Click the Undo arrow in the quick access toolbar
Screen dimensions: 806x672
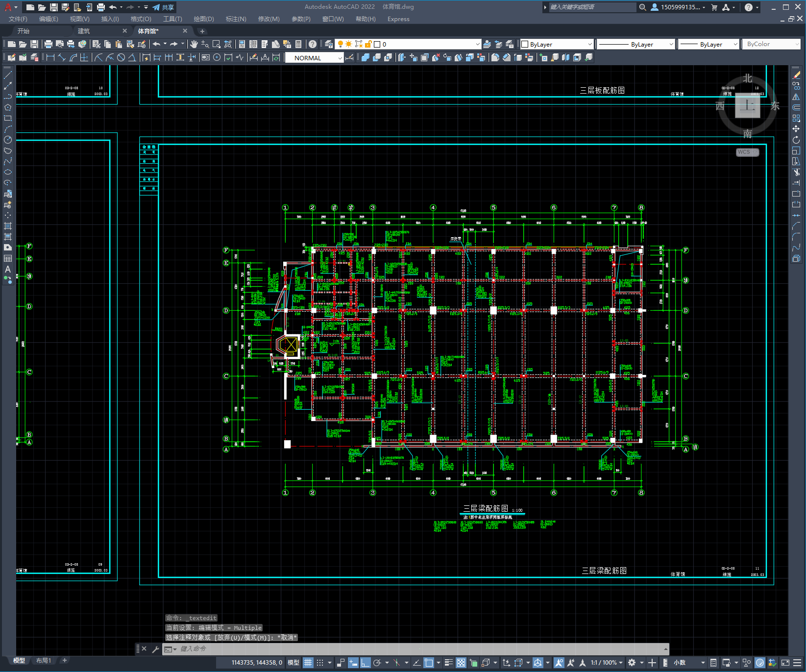click(113, 7)
